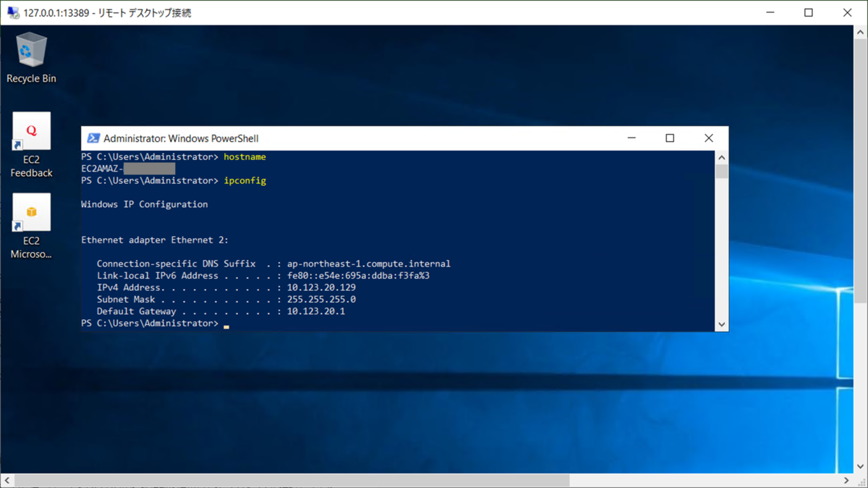
Task: Click 'Ethernet adapter Ethernet 2:' line
Action: click(x=155, y=240)
